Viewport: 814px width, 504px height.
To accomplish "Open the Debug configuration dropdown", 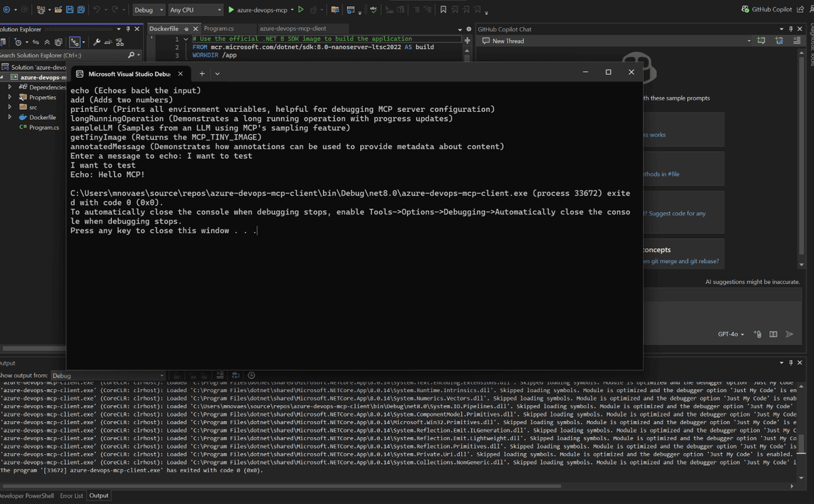I will [x=149, y=10].
